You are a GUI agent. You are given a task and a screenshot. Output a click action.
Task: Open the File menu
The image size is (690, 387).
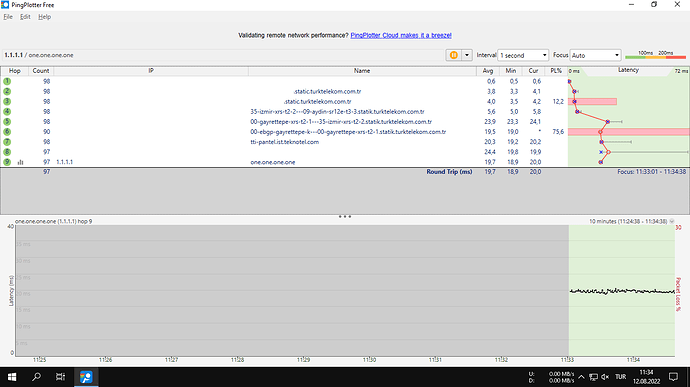pyautogui.click(x=8, y=17)
